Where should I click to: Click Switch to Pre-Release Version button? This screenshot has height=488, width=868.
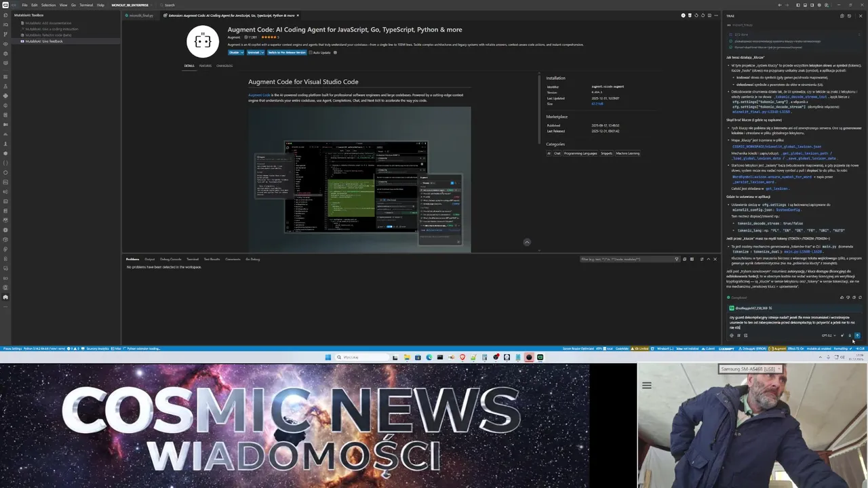click(x=287, y=52)
